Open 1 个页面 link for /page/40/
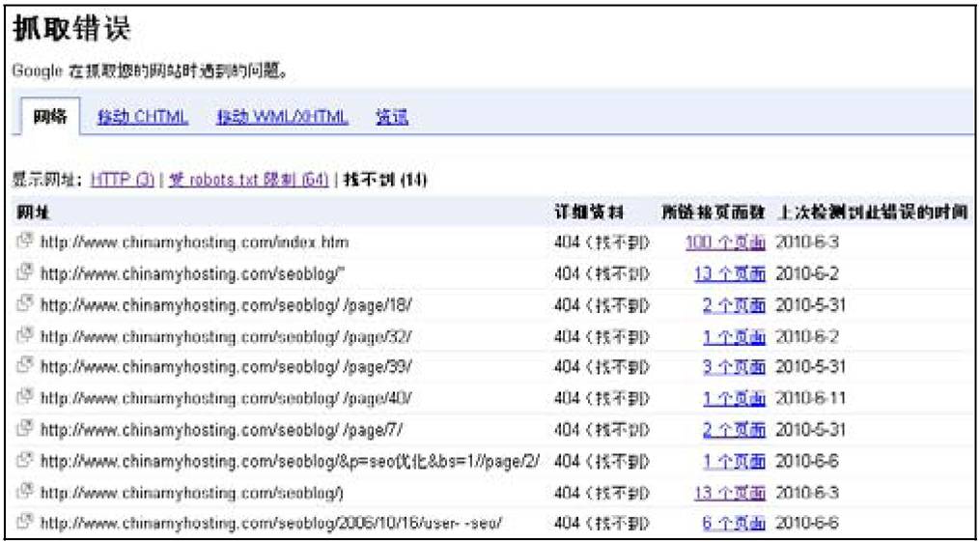 click(x=734, y=398)
